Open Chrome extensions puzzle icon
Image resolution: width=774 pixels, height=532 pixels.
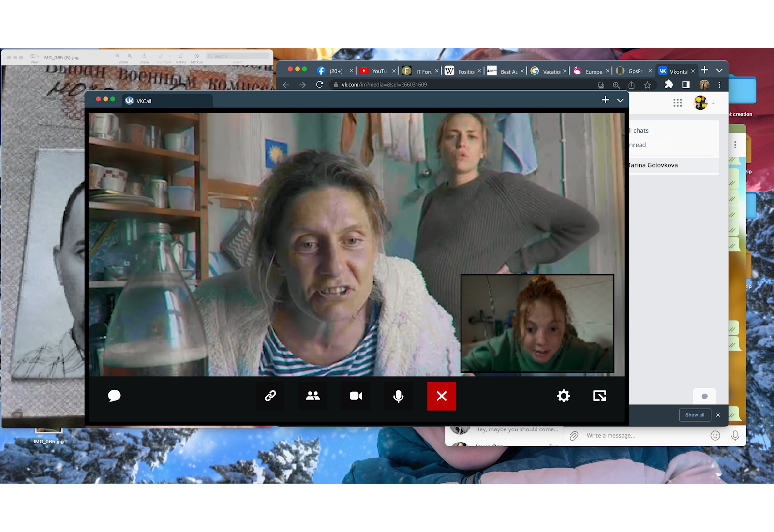(669, 84)
